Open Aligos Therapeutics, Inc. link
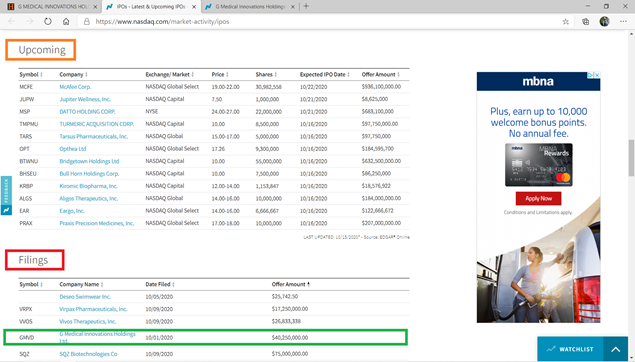The width and height of the screenshot is (635, 362). (89, 198)
